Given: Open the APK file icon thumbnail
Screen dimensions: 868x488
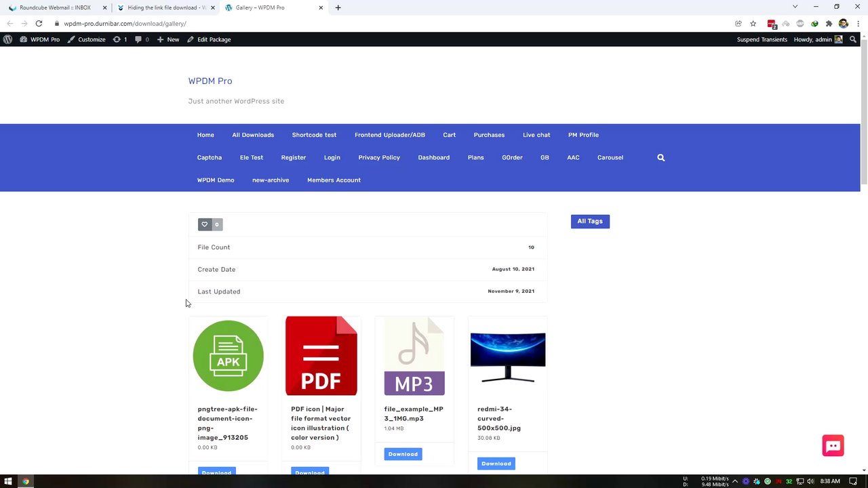Looking at the screenshot, I should click(228, 356).
